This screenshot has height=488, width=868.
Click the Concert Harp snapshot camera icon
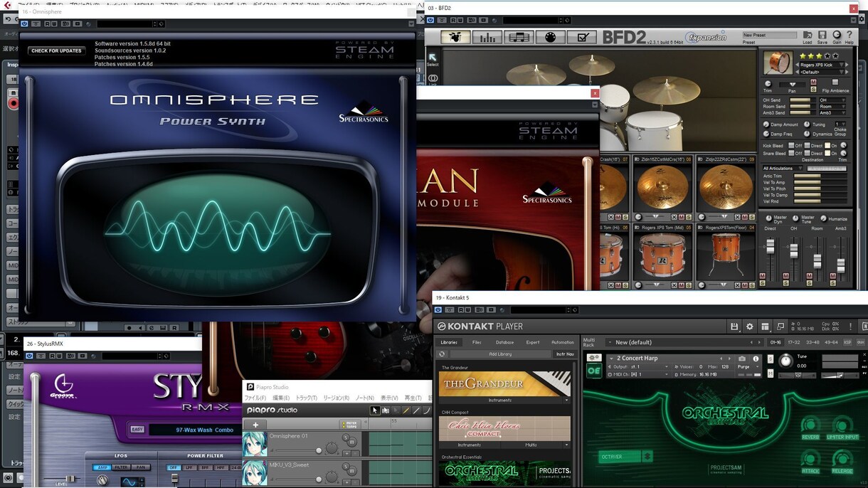tap(742, 359)
